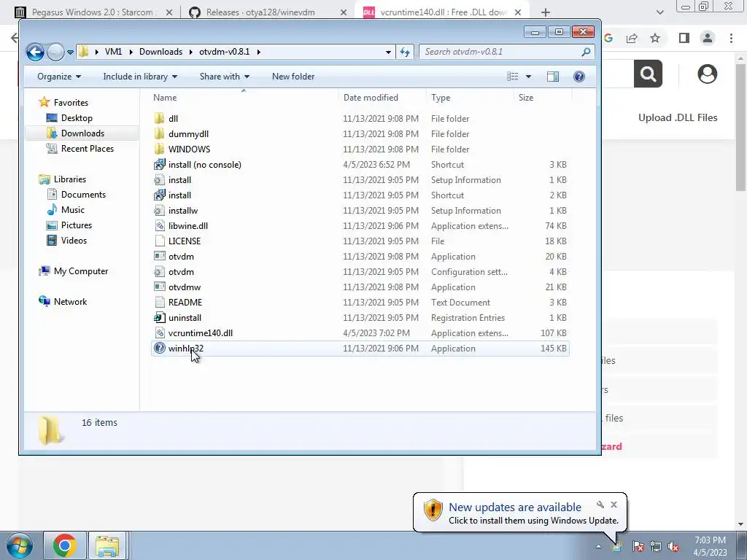Select Downloads in the navigation pane

[x=82, y=133]
